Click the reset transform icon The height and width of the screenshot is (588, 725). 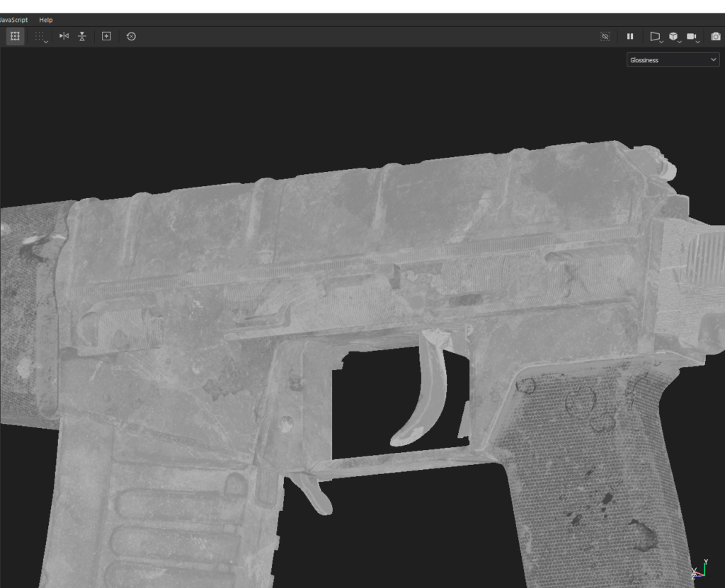point(130,36)
